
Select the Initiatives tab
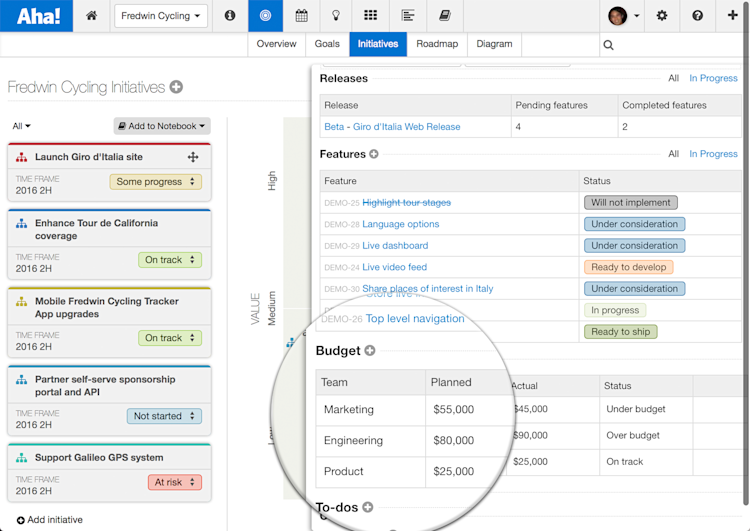pyautogui.click(x=378, y=44)
